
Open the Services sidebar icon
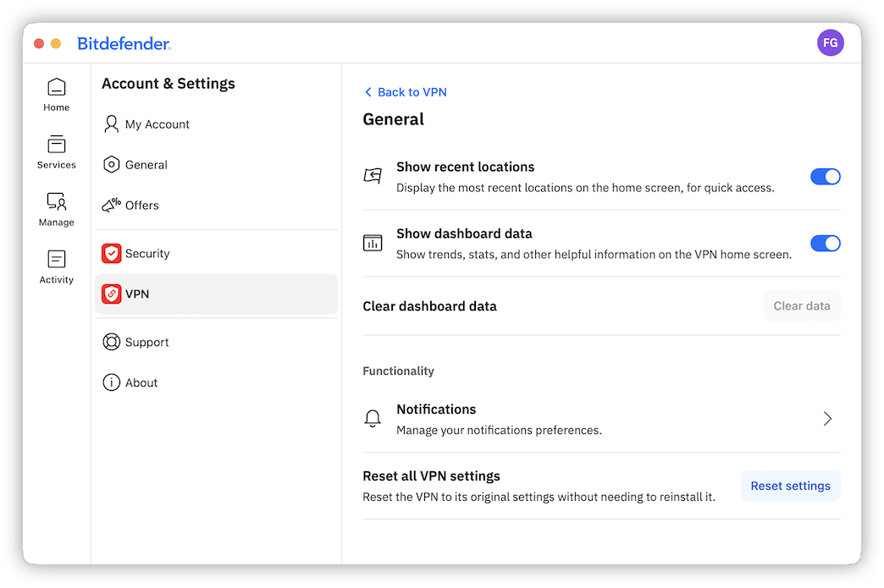pyautogui.click(x=57, y=144)
